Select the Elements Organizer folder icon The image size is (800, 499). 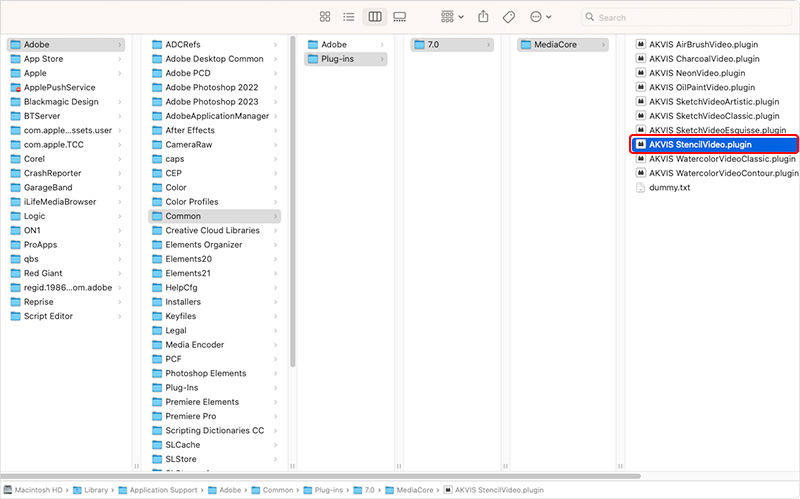click(157, 244)
